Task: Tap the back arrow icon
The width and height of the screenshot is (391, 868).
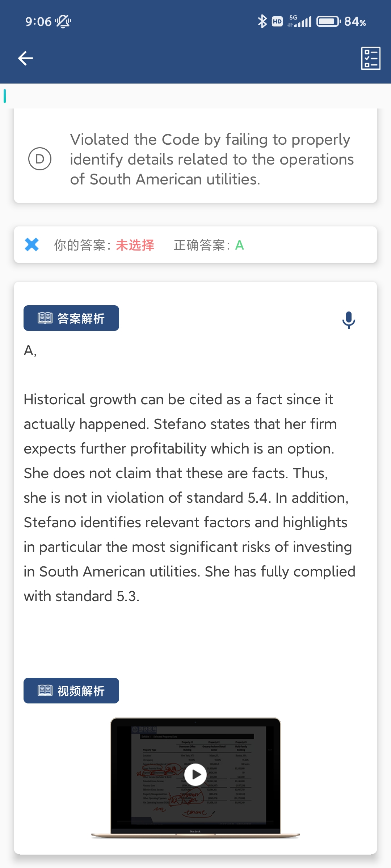Action: 25,58
